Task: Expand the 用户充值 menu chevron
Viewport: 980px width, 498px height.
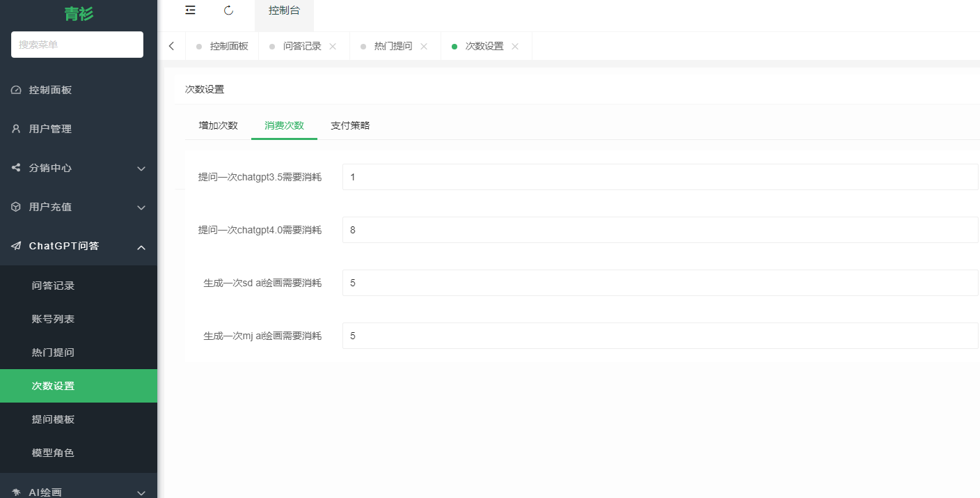Action: pyautogui.click(x=141, y=208)
